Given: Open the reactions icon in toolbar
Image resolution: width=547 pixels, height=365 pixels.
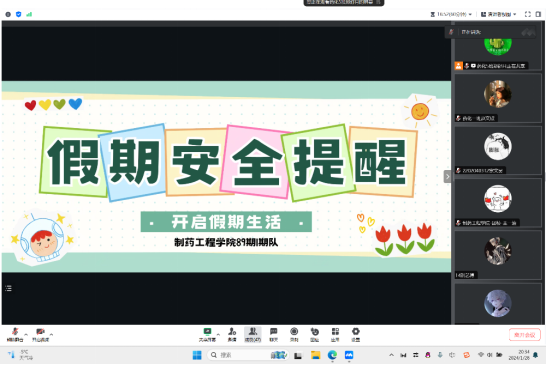Looking at the screenshot, I should [x=315, y=335].
